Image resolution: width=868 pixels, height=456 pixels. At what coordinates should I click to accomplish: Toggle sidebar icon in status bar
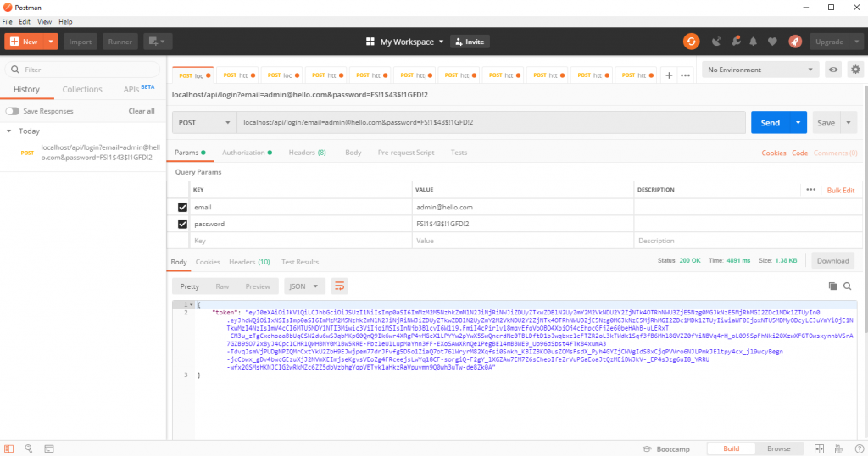click(x=8, y=449)
